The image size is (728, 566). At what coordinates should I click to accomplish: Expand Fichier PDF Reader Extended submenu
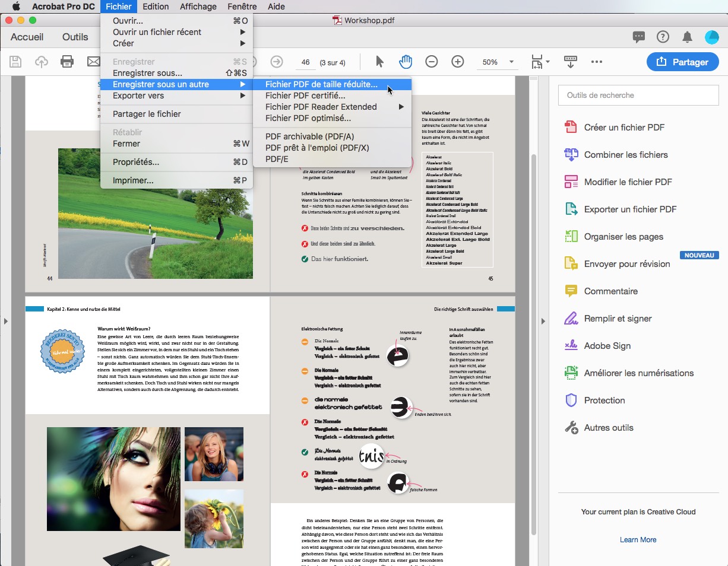point(333,107)
